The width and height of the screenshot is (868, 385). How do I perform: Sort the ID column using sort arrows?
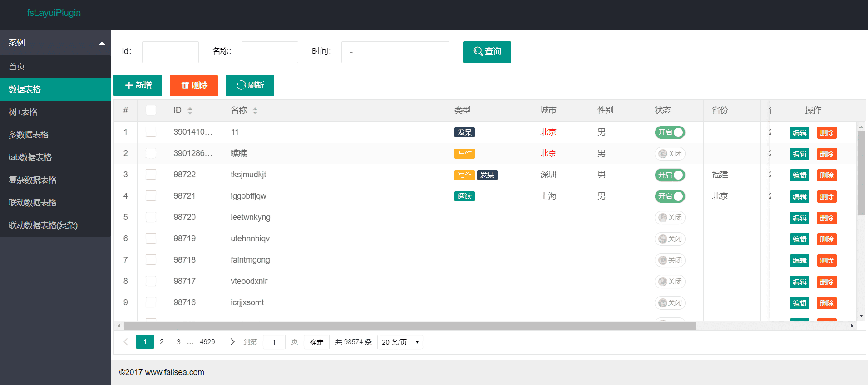190,111
